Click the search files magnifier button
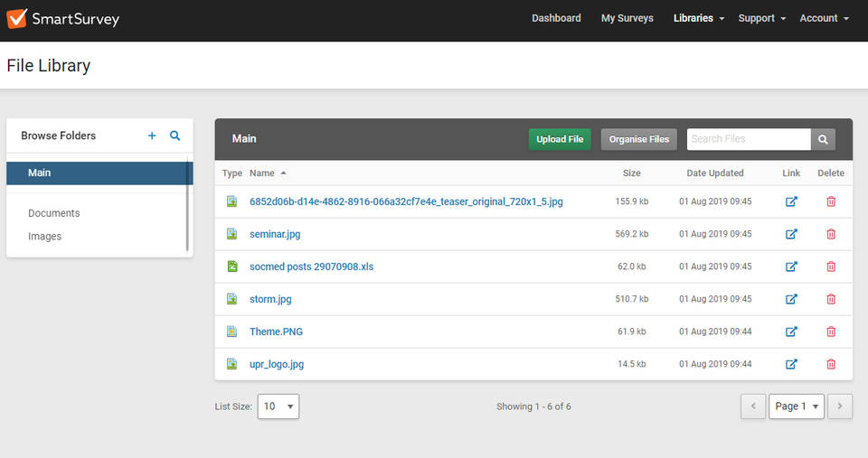This screenshot has height=458, width=868. coord(823,139)
